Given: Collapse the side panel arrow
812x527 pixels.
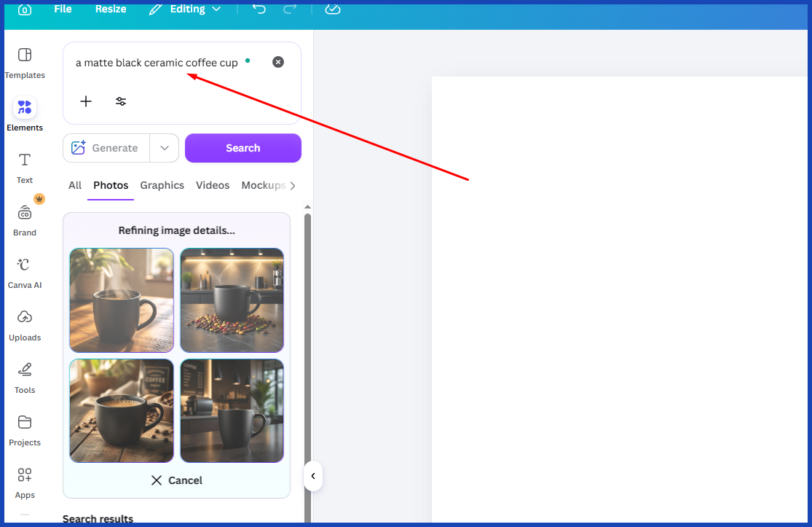Looking at the screenshot, I should 313,476.
